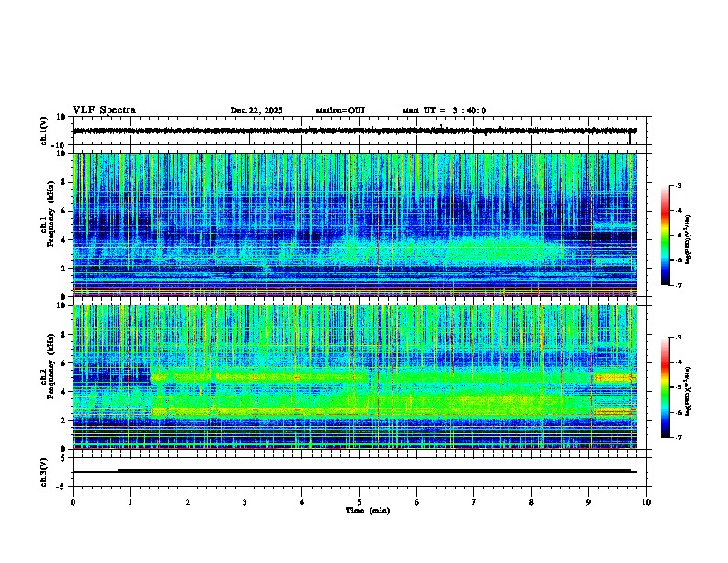
Task: Click time axis tick label "1"
Action: click(x=130, y=502)
